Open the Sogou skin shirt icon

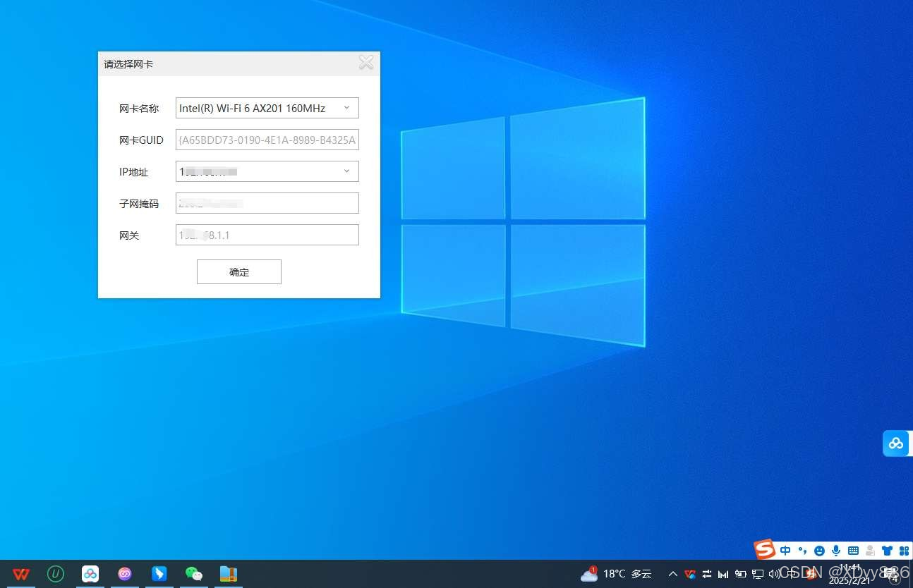click(887, 551)
